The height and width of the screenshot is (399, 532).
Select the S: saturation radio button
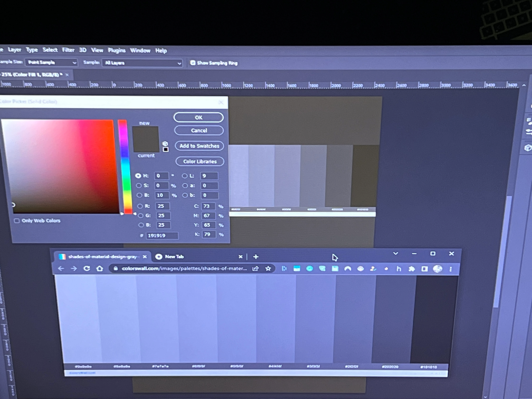(x=139, y=185)
